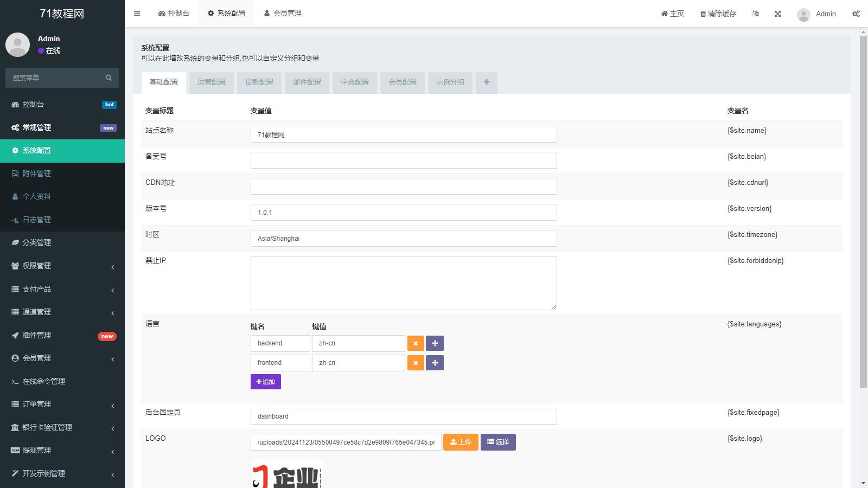
Task: Expand the 订单管理 sidebar menu
Action: (x=62, y=404)
